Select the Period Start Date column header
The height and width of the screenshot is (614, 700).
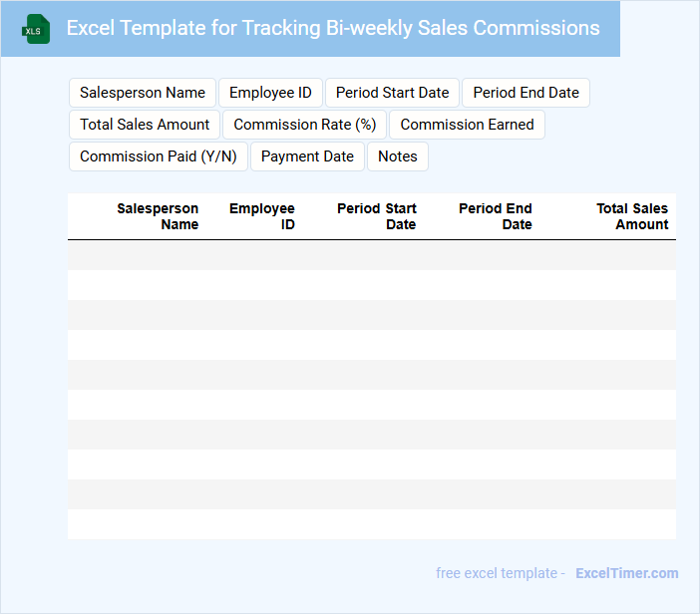377,216
